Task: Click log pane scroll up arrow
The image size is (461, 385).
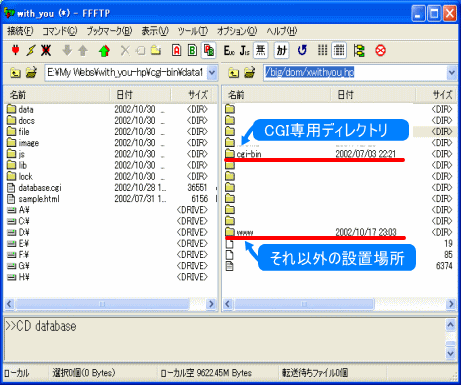Action: tap(450, 325)
